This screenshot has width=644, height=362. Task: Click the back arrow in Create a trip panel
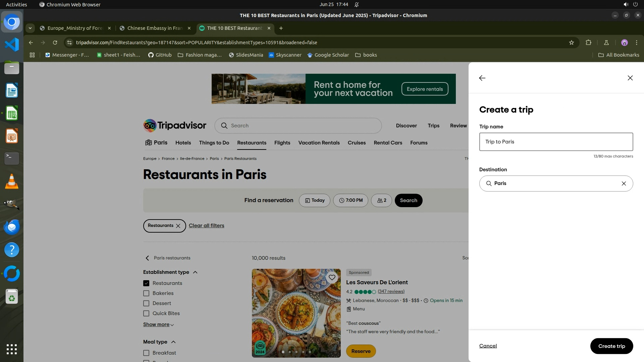(x=482, y=78)
